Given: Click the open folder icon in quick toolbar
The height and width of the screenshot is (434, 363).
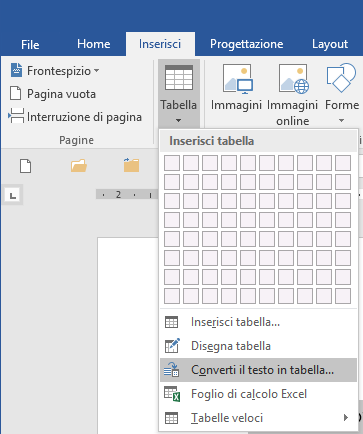Looking at the screenshot, I should coord(79,166).
